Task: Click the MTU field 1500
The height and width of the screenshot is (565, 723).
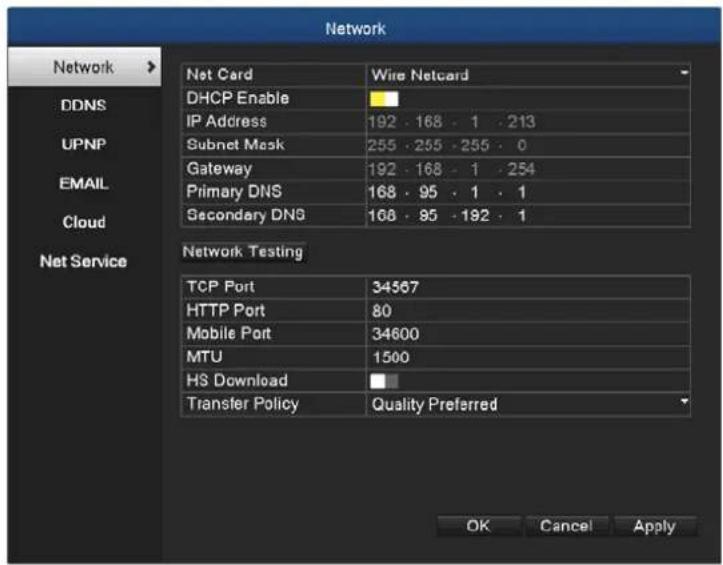Action: (528, 357)
